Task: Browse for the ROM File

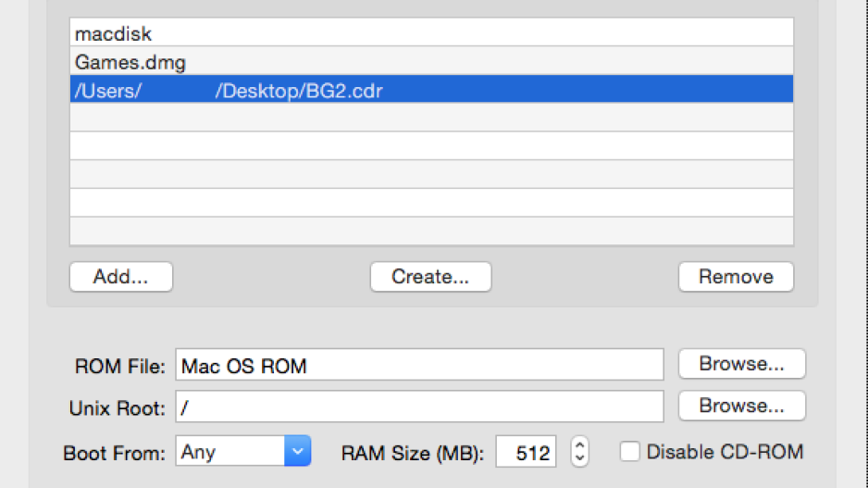Action: (x=742, y=363)
